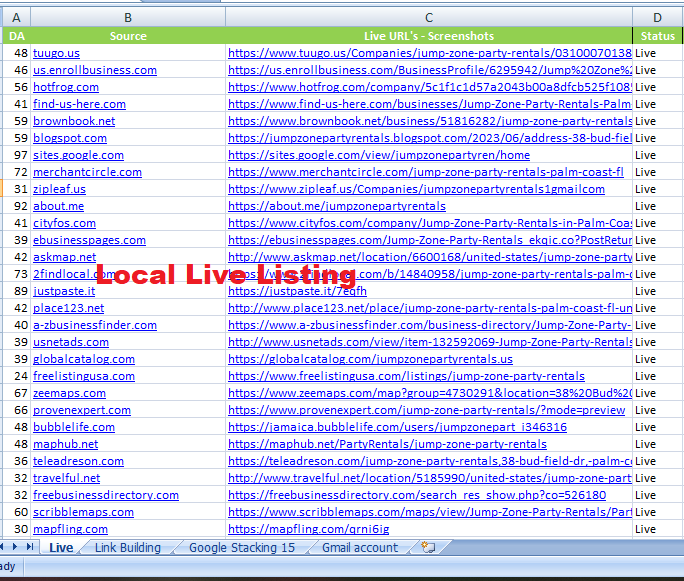Viewport: 684px width, 581px height.
Task: Click the next sheet navigation arrow
Action: coord(14,547)
